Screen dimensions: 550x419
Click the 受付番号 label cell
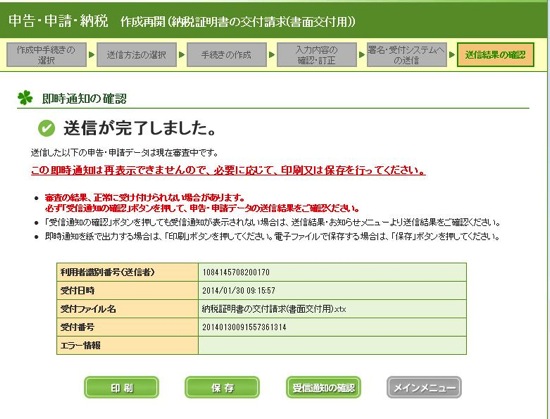127,327
